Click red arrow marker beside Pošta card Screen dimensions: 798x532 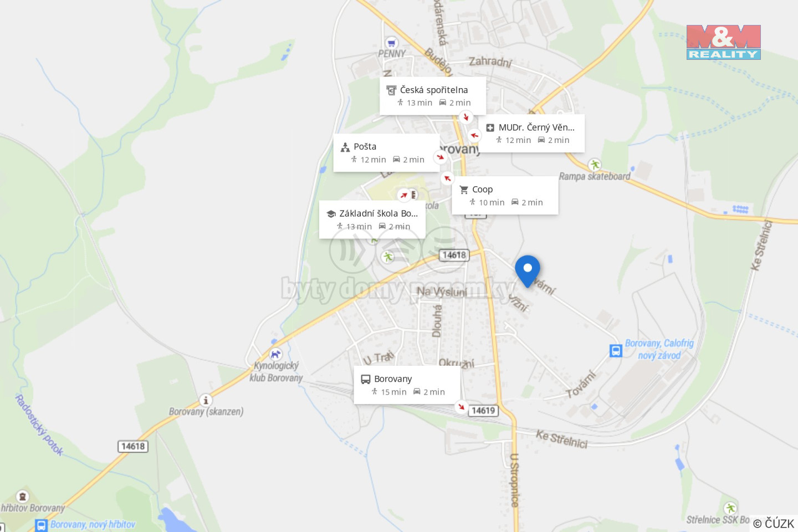tap(441, 157)
